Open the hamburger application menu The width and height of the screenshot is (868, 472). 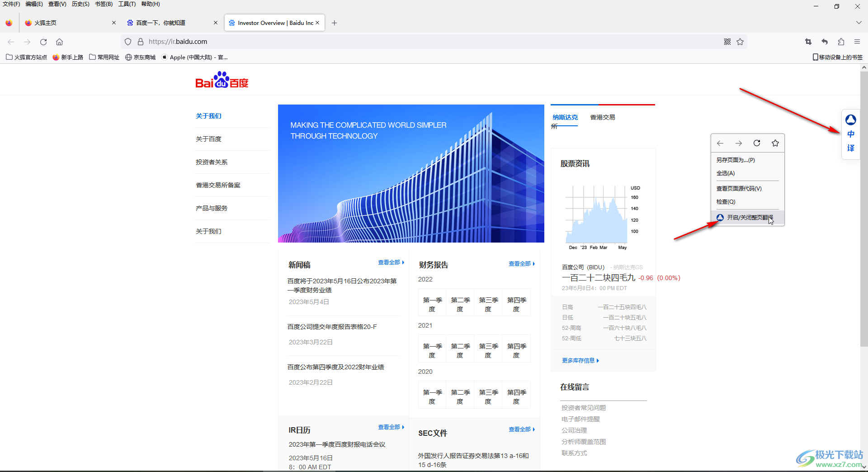[857, 42]
